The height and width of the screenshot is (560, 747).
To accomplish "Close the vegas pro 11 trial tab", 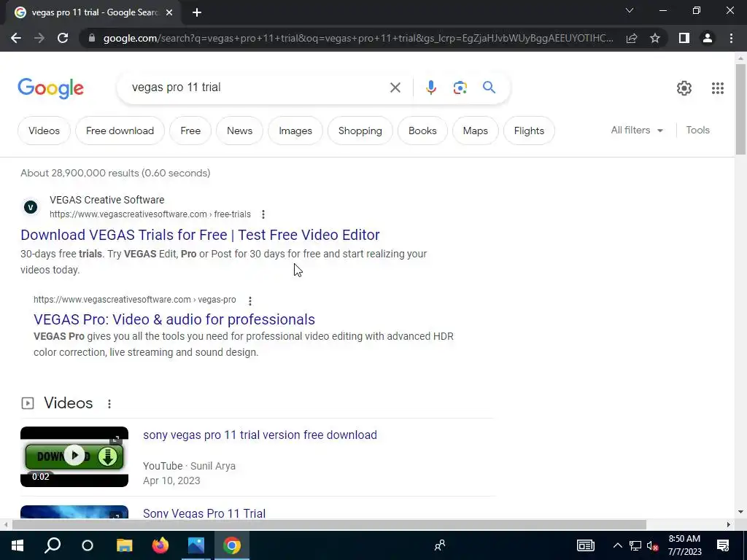I will [169, 13].
